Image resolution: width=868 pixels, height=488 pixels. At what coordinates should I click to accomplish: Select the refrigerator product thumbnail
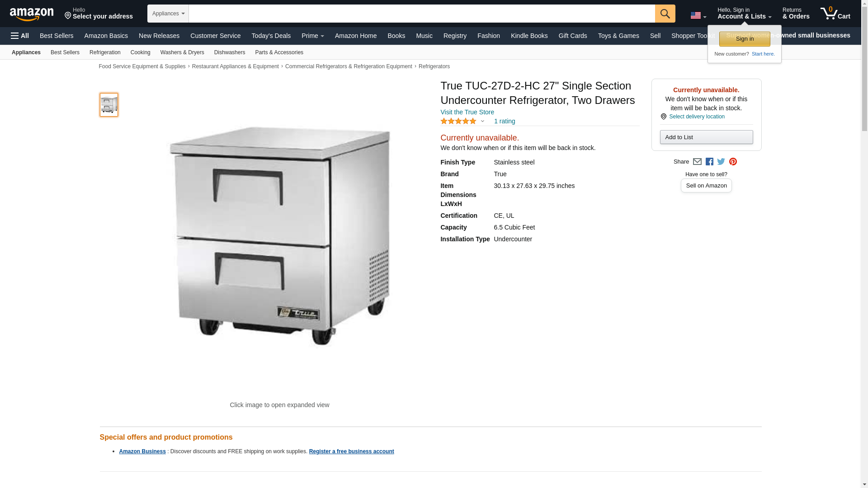109,105
